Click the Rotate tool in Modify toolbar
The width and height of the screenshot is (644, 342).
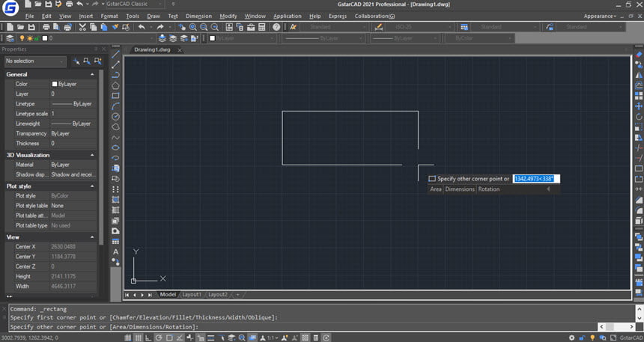(639, 117)
